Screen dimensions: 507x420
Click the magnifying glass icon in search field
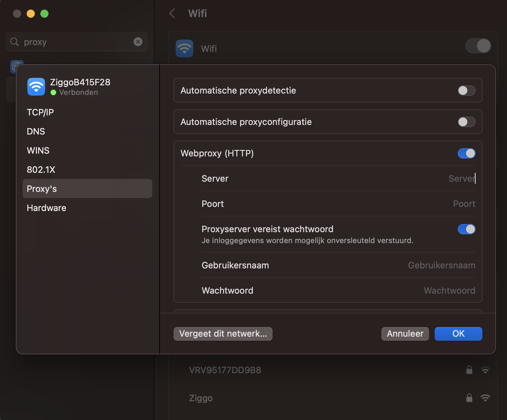click(14, 42)
